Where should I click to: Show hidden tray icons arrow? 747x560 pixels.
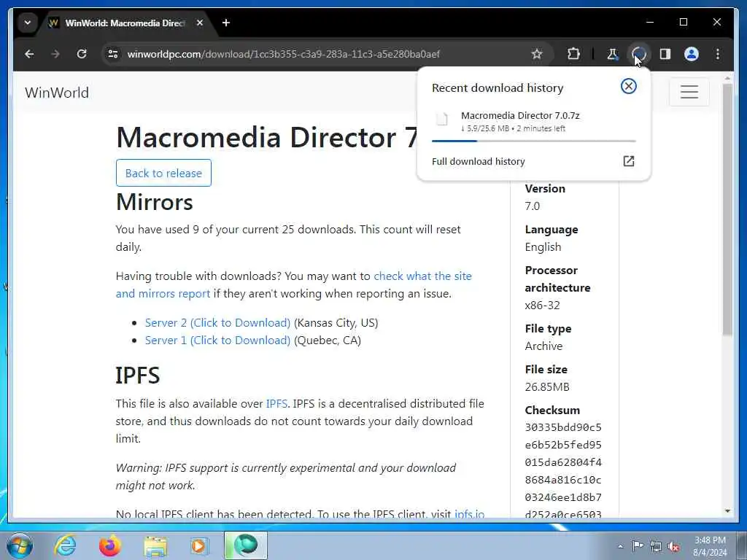620,546
